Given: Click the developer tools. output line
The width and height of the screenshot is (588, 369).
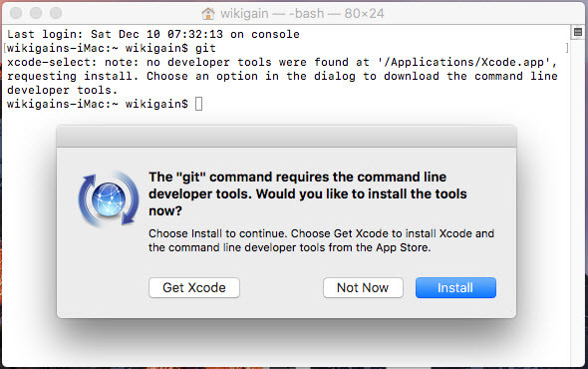Looking at the screenshot, I should click(x=62, y=90).
